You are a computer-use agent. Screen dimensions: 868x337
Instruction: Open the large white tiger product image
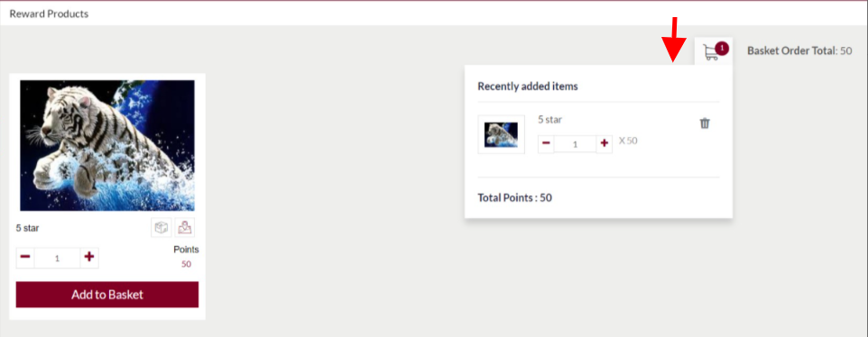[x=107, y=145]
